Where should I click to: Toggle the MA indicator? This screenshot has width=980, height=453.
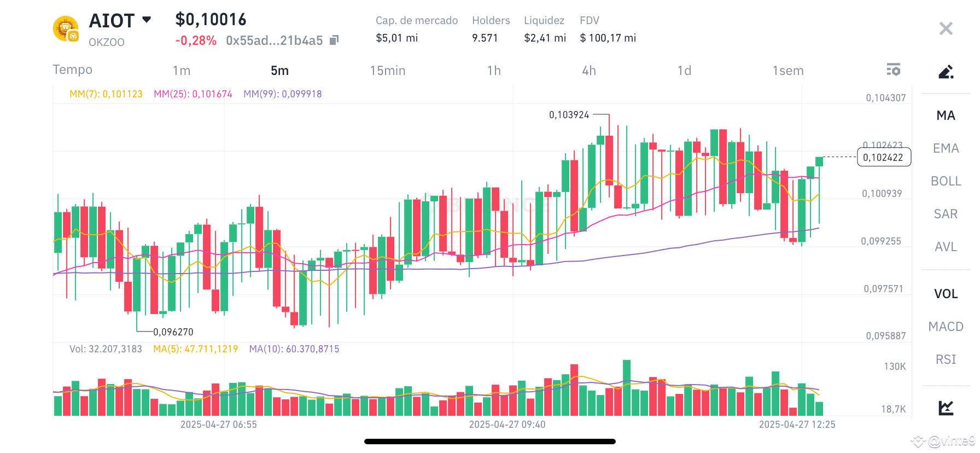click(x=946, y=115)
